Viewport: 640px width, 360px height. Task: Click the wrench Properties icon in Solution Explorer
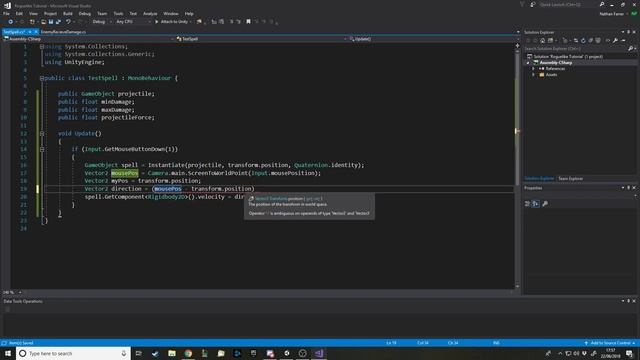click(615, 40)
